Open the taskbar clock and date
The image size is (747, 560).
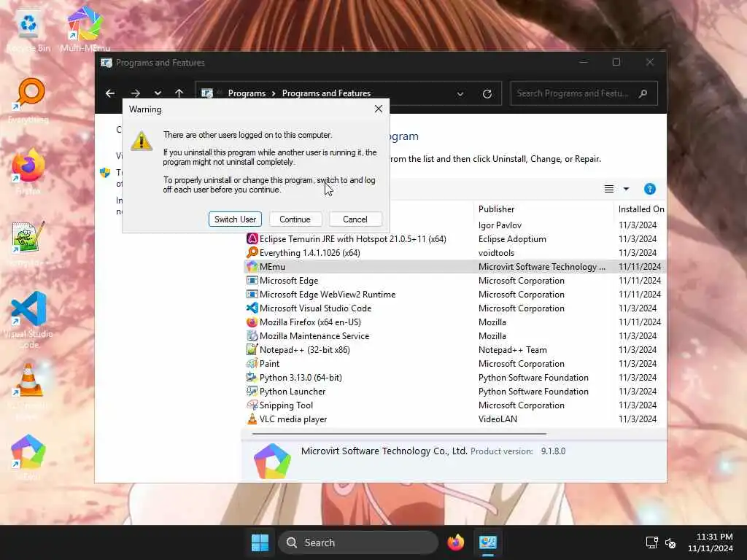711,542
